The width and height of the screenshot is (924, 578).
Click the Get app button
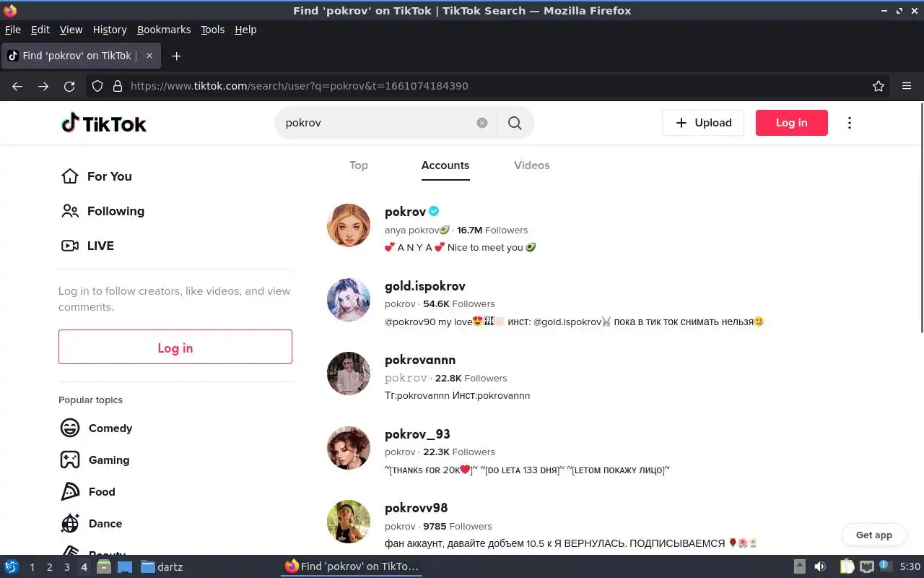[x=874, y=535]
